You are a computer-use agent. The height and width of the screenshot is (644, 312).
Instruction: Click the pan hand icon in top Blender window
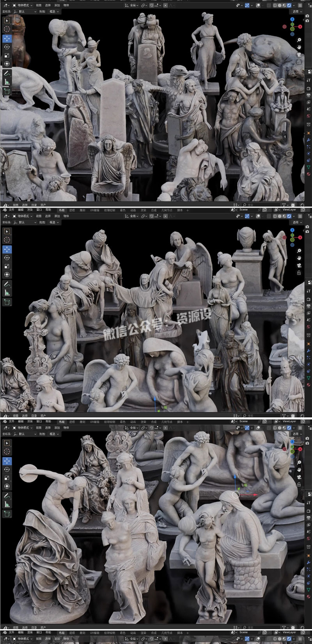[x=299, y=48]
